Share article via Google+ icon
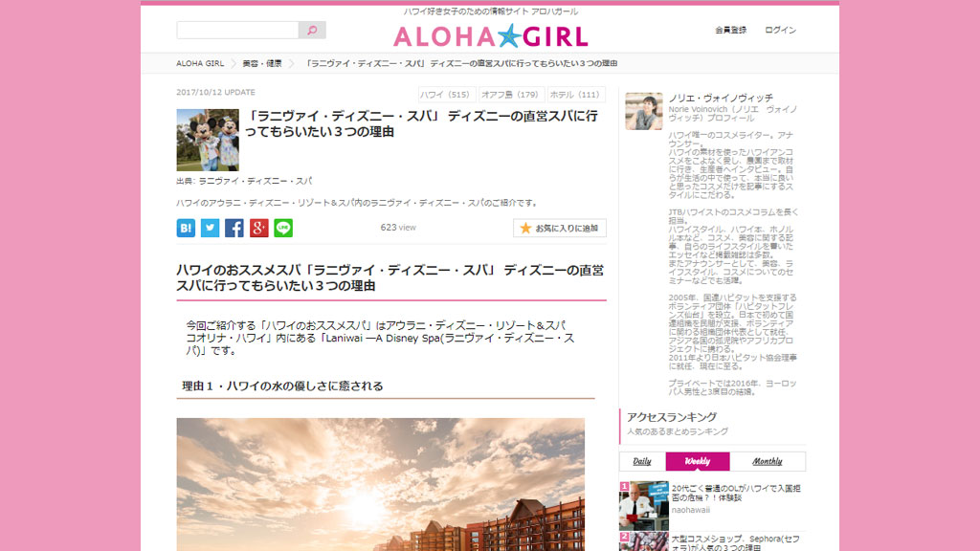Screen dimensions: 980x551 [x=258, y=228]
